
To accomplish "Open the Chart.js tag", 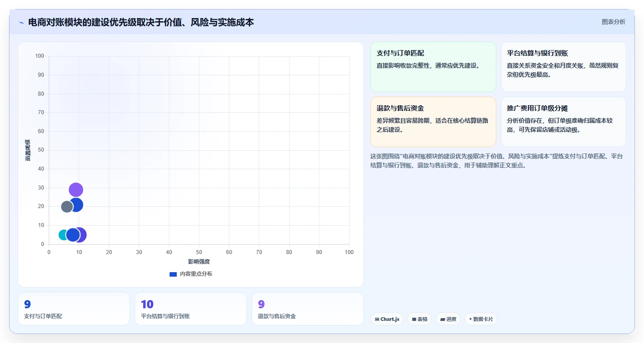I will click(387, 319).
